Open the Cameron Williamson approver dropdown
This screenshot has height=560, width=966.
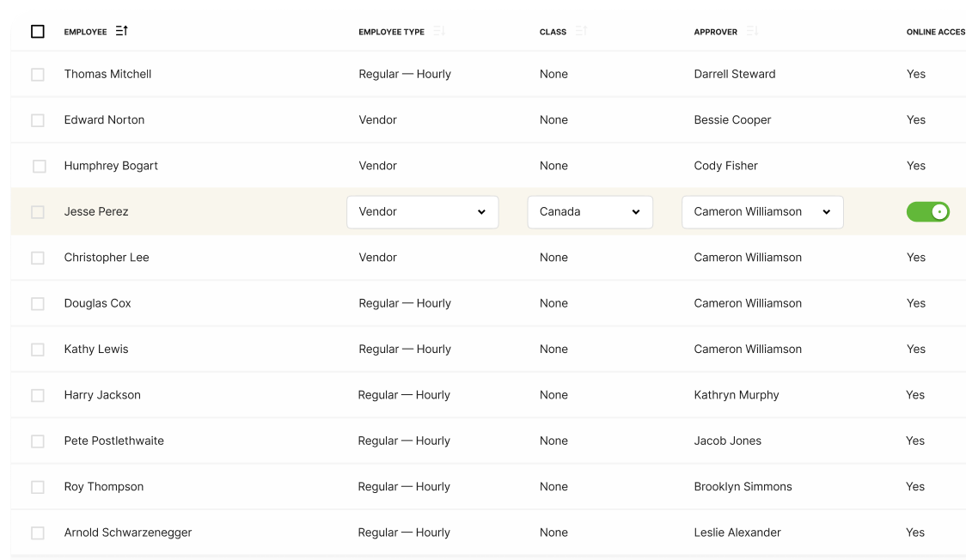pyautogui.click(x=762, y=212)
